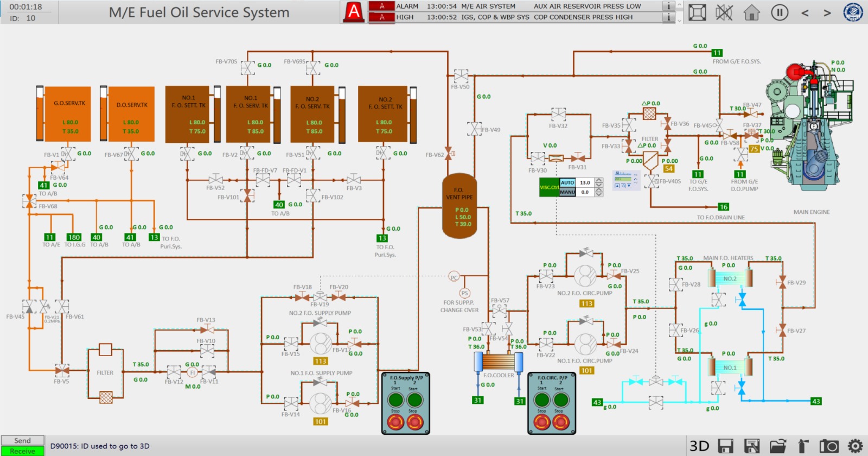Click the open folder icon
Viewport: 868px width, 456px height.
[x=777, y=446]
